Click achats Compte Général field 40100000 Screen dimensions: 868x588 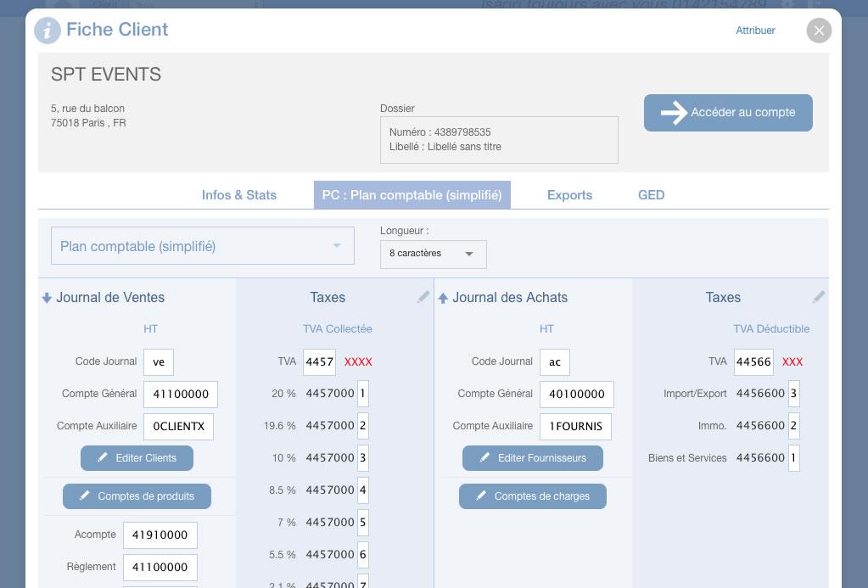pos(577,395)
